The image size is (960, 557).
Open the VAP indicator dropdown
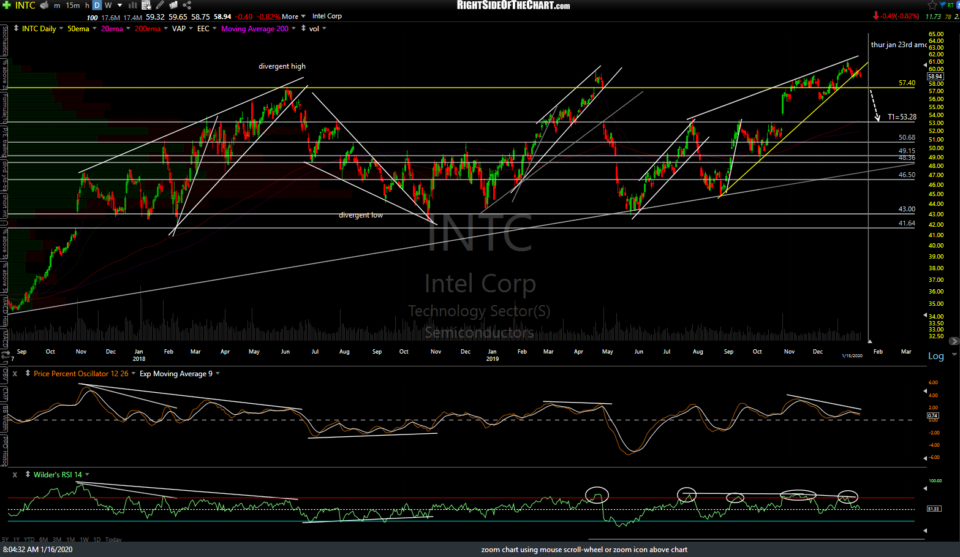(x=190, y=29)
